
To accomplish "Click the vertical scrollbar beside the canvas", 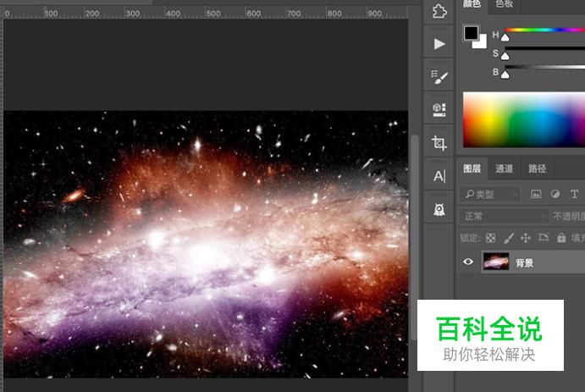I will tap(414, 239).
